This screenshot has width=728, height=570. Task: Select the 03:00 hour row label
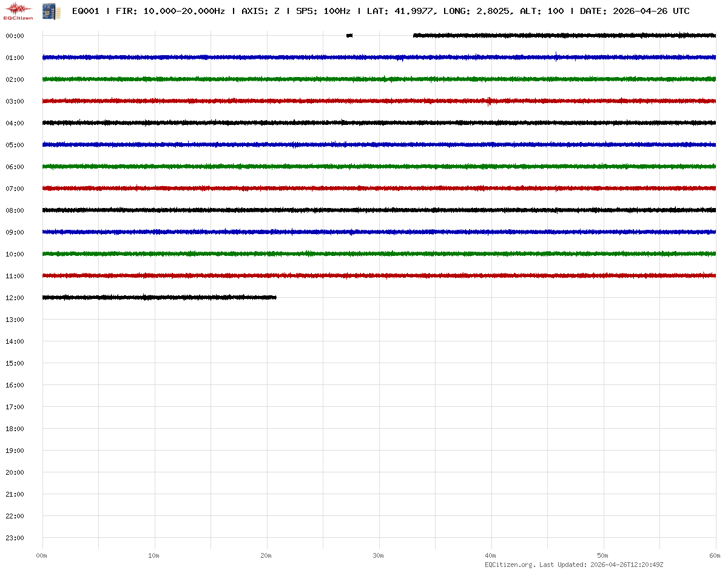(x=15, y=101)
